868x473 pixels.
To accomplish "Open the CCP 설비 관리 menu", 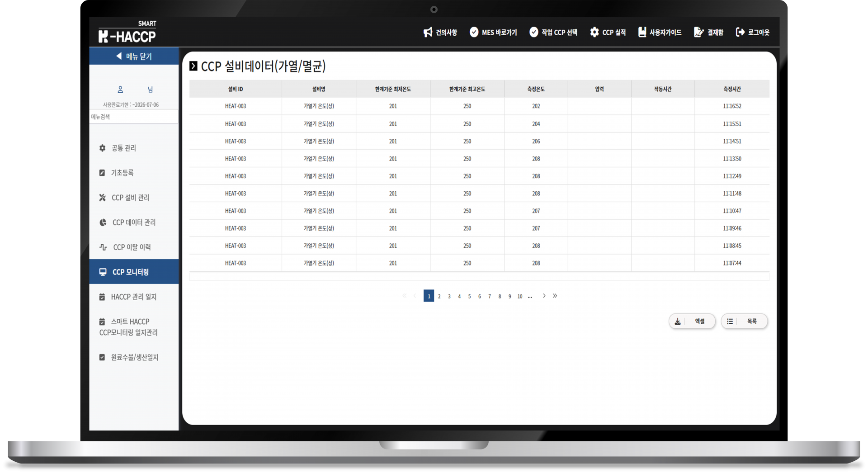I will (134, 198).
